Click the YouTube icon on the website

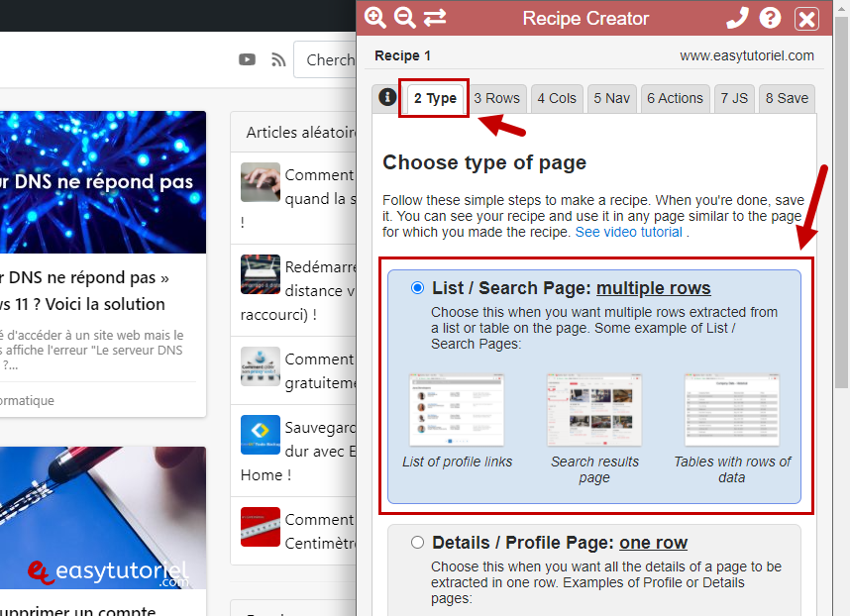pyautogui.click(x=248, y=59)
